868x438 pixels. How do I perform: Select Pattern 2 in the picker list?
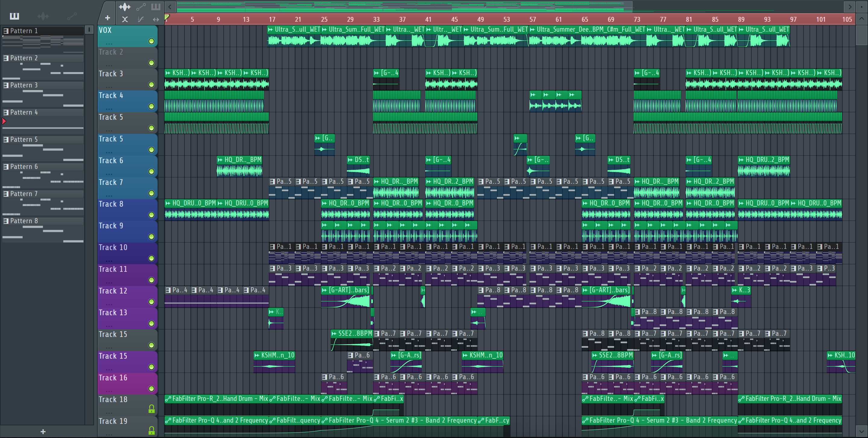pyautogui.click(x=43, y=58)
